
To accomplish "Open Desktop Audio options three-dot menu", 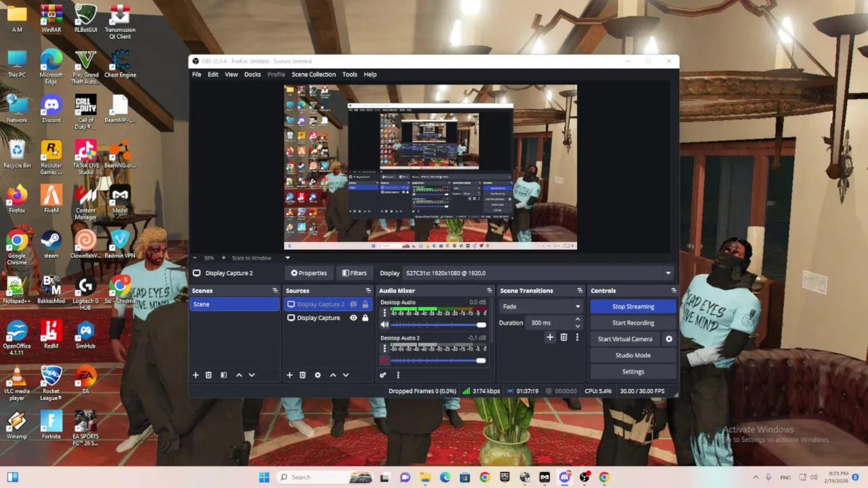I will pyautogui.click(x=384, y=313).
